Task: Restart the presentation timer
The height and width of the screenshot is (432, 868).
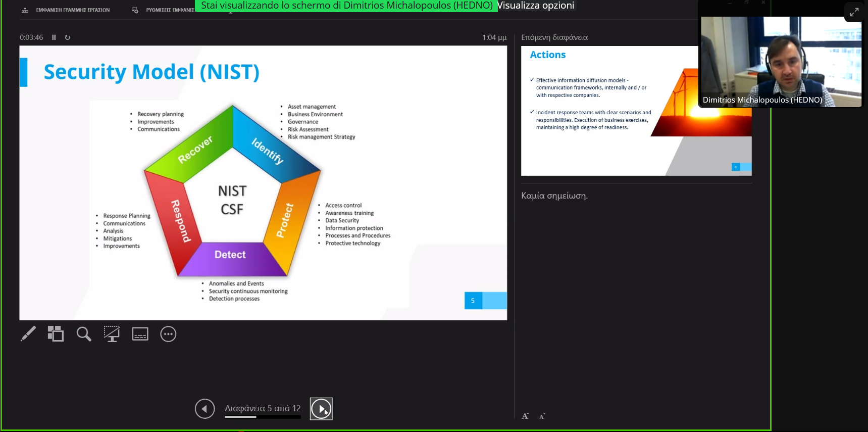Action: pyautogui.click(x=68, y=37)
